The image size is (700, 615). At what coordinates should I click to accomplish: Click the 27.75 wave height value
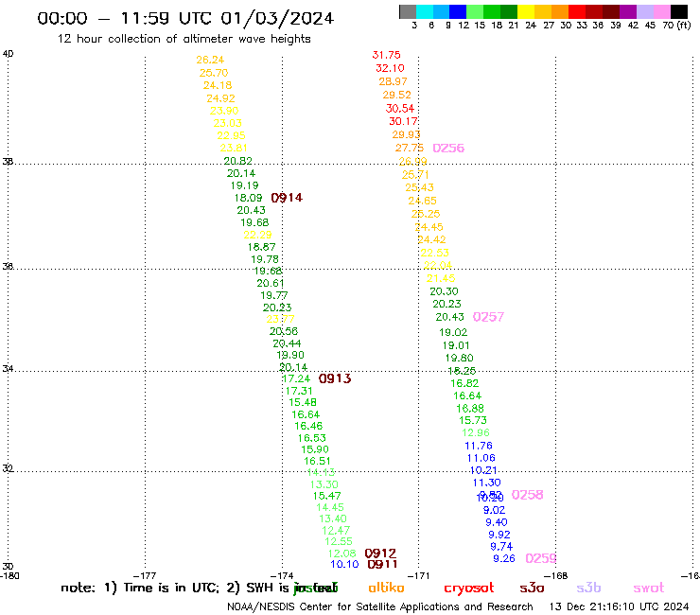click(x=409, y=148)
